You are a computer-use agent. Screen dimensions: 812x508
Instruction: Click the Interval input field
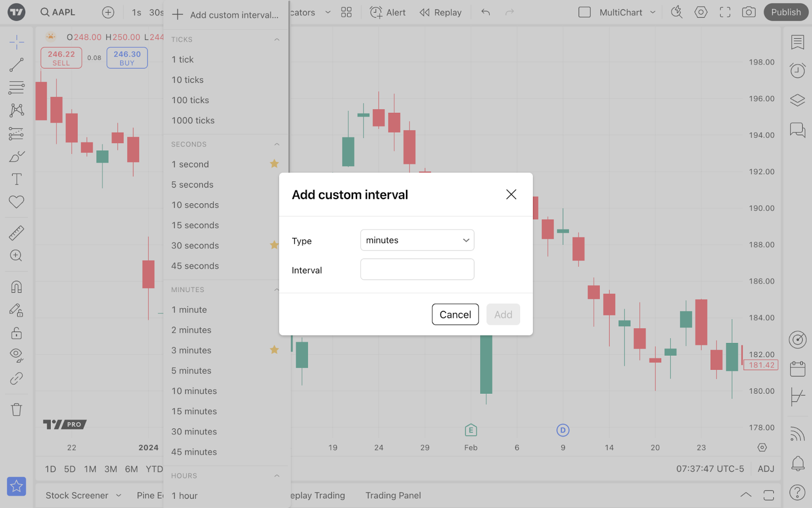coord(417,270)
